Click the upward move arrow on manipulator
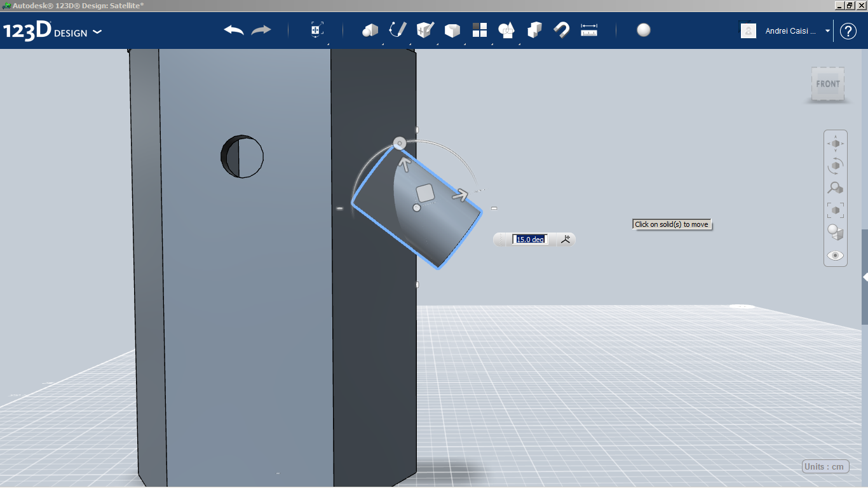868x488 pixels. click(403, 165)
